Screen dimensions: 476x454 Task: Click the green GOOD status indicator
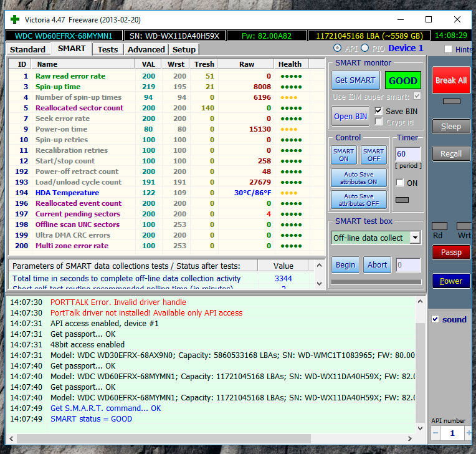coord(402,80)
